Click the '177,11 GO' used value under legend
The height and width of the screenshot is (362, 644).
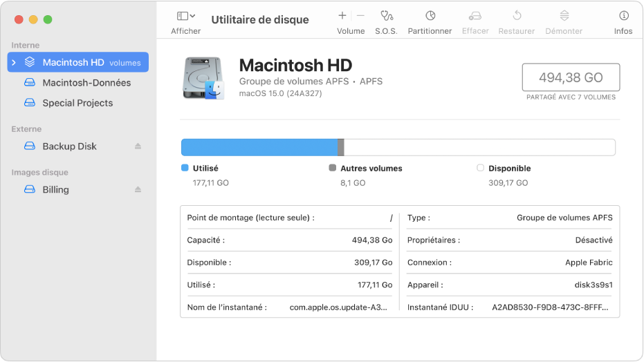click(211, 183)
